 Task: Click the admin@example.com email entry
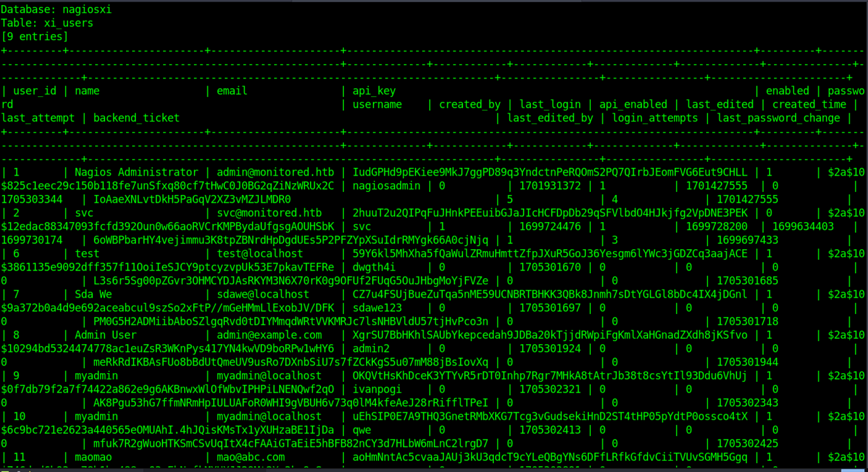[269, 335]
